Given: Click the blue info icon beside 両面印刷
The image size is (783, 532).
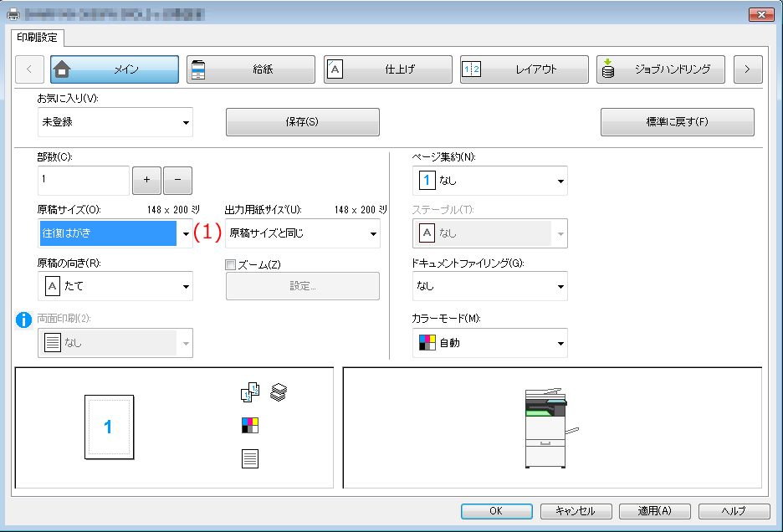Looking at the screenshot, I should [x=23, y=320].
